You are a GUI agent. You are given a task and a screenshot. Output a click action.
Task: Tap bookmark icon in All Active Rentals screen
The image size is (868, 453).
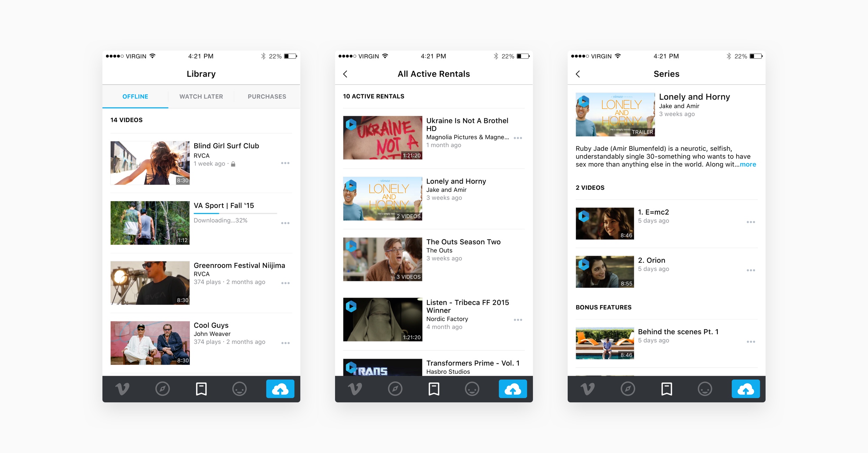434,389
